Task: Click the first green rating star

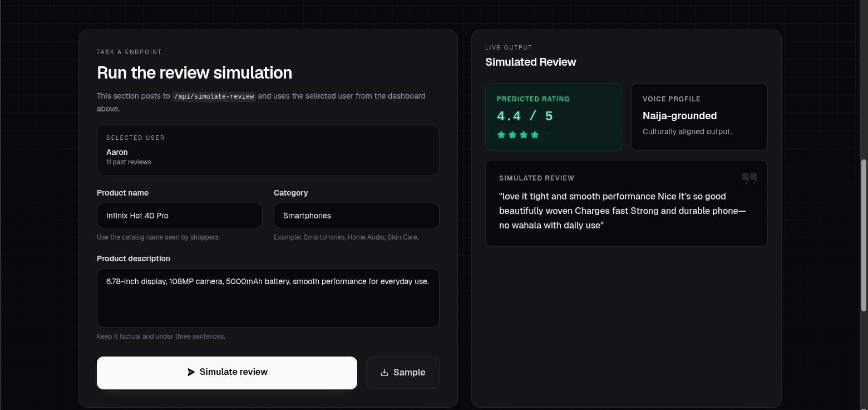Action: click(501, 135)
